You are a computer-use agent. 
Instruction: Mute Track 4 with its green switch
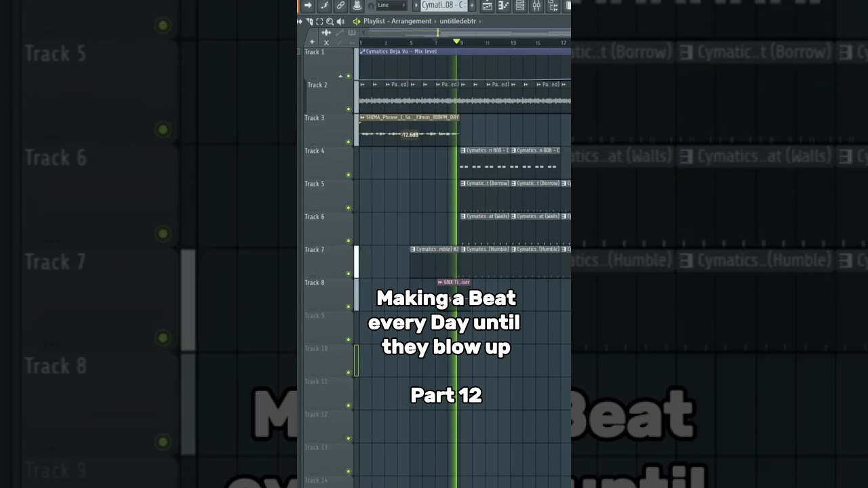pos(349,175)
